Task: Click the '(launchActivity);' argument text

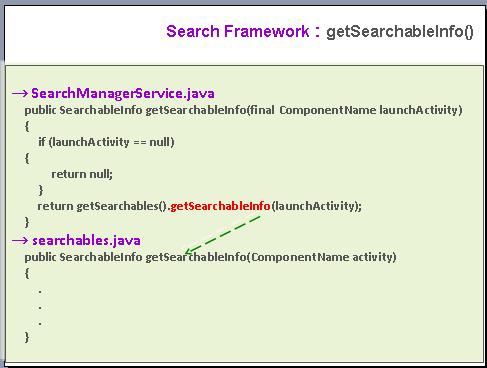Action: (x=316, y=206)
